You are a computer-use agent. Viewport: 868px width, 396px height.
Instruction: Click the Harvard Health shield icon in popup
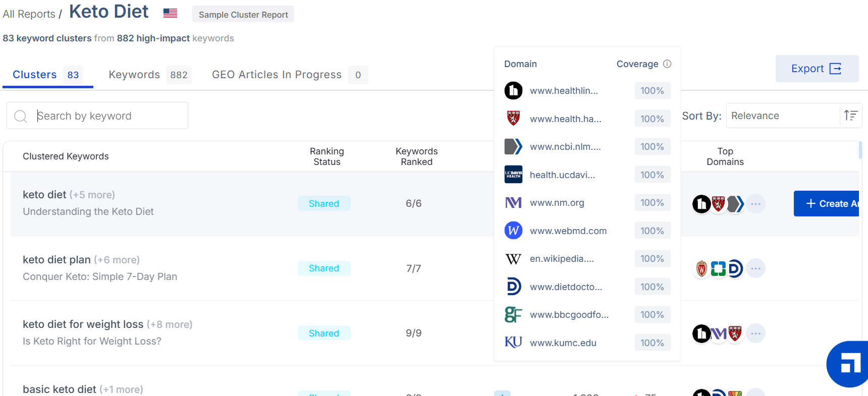coord(513,119)
